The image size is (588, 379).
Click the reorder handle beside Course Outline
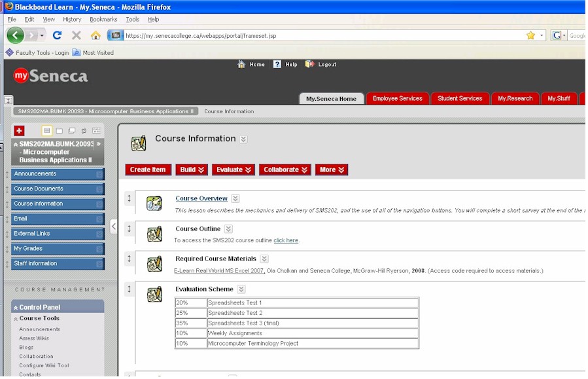[x=129, y=228]
